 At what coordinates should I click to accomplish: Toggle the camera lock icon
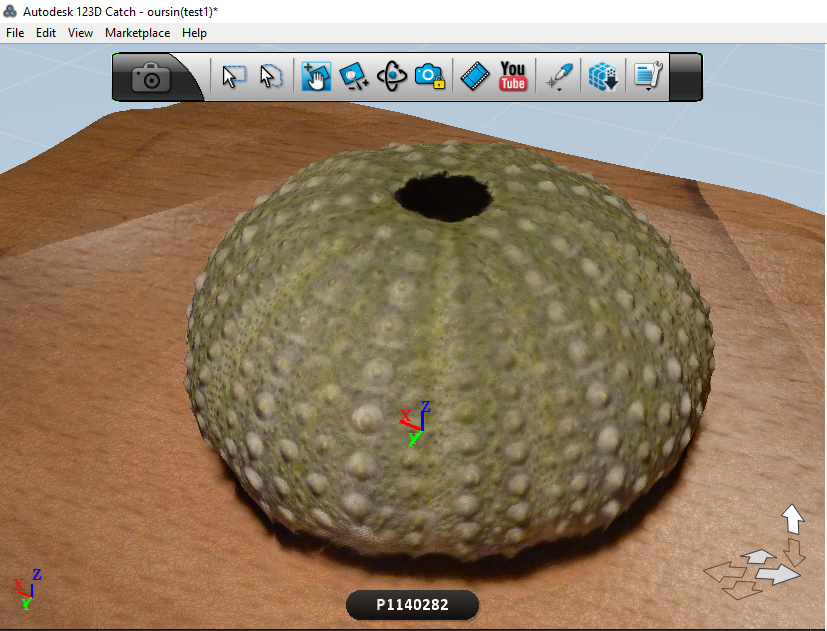pos(430,77)
